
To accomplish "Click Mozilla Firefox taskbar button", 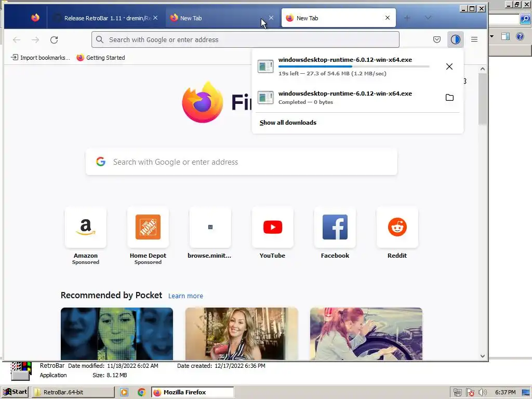I will point(192,392).
